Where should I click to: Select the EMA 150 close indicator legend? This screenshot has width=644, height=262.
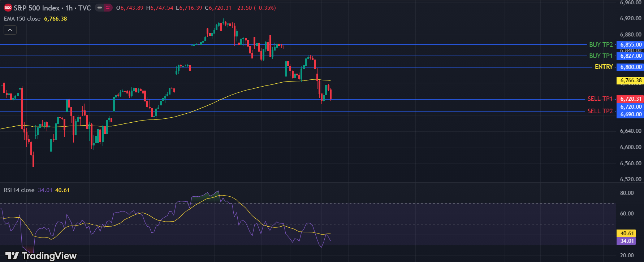point(22,19)
